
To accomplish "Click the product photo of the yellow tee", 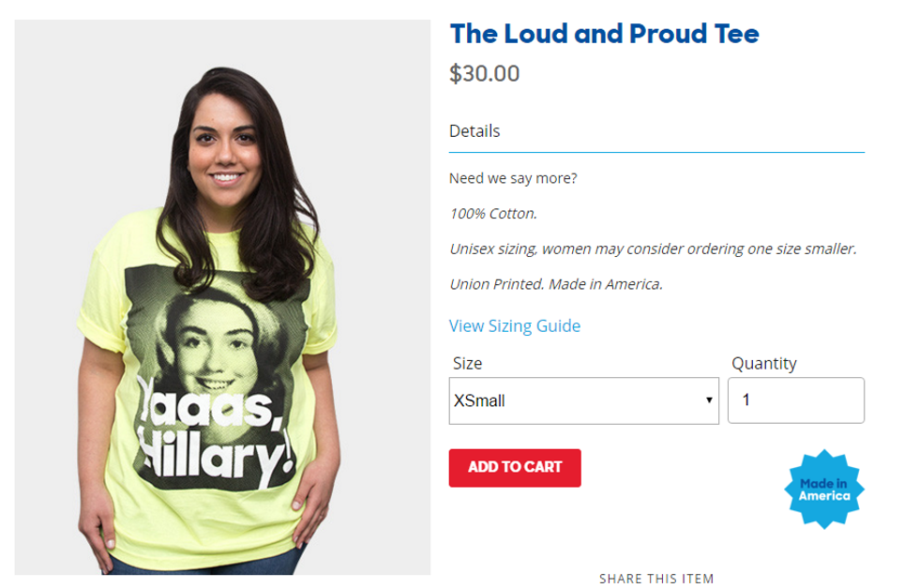I will 223,297.
